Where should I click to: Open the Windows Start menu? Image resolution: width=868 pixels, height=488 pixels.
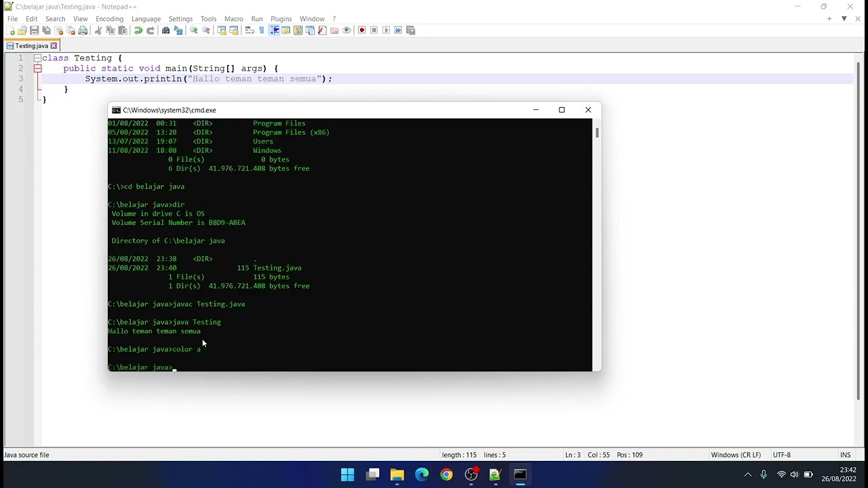pos(347,474)
